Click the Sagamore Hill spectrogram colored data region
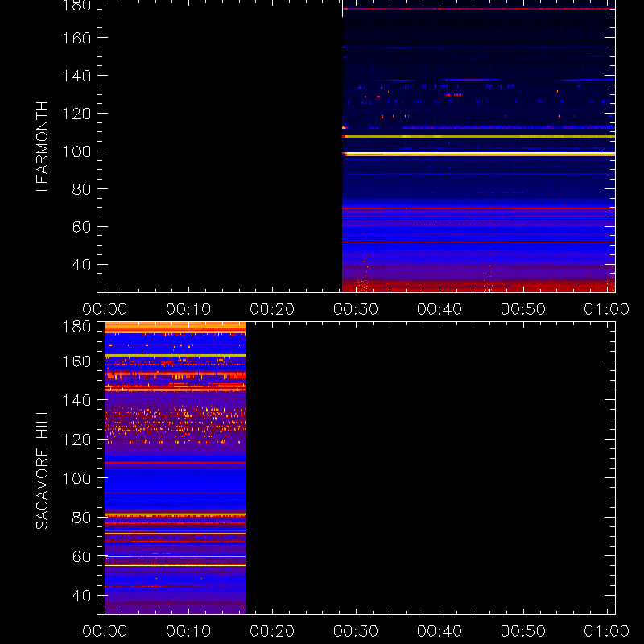The width and height of the screenshot is (644, 644). point(175,469)
